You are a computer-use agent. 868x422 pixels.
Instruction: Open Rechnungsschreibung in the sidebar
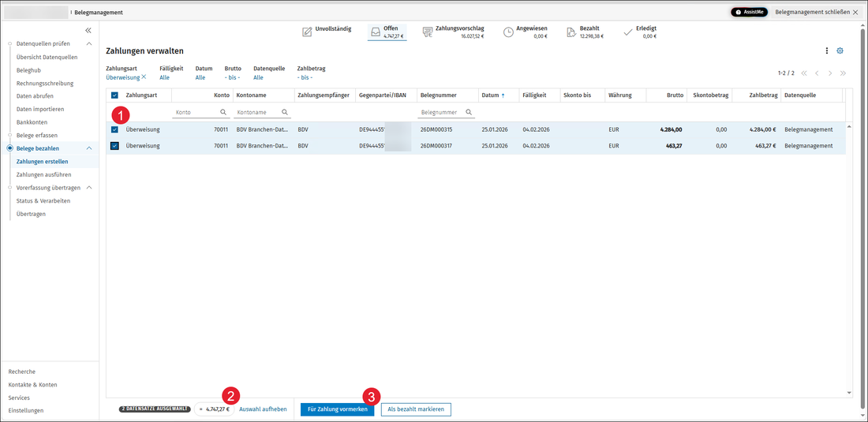tap(45, 84)
